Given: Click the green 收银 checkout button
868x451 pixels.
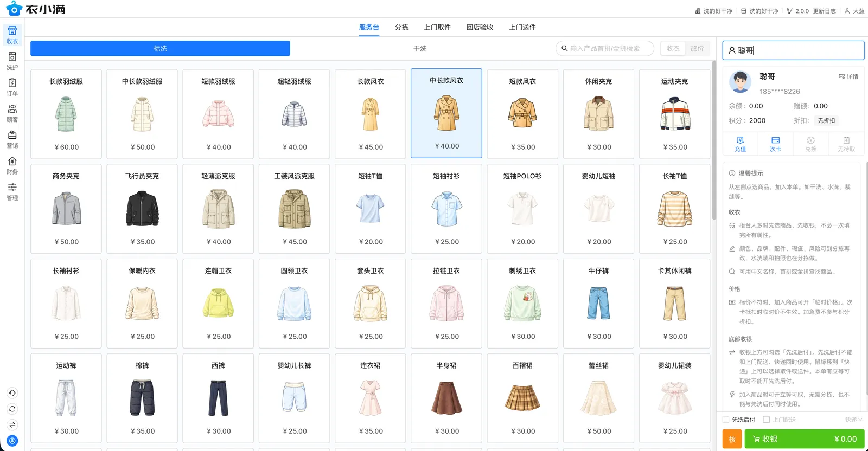Looking at the screenshot, I should pos(805,439).
